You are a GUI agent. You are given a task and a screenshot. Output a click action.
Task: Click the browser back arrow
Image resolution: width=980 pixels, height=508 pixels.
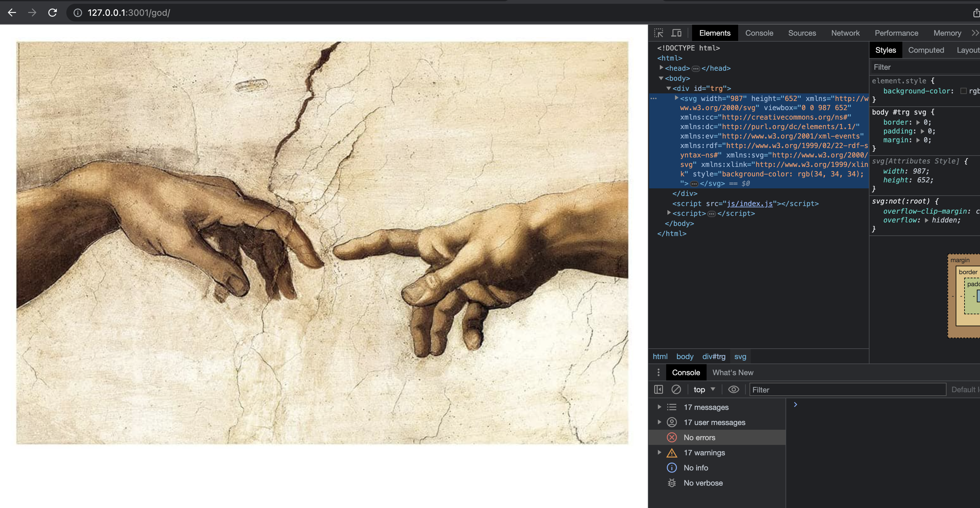12,13
